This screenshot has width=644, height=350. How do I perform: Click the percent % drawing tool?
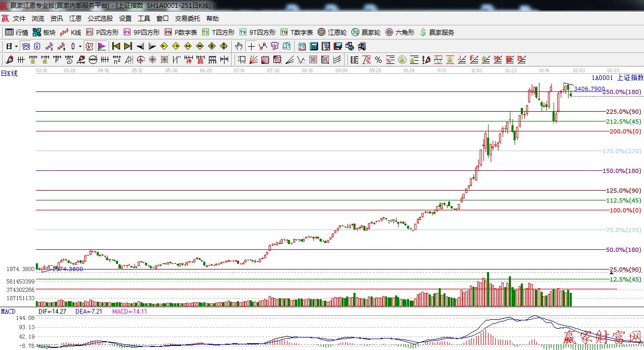tap(378, 60)
